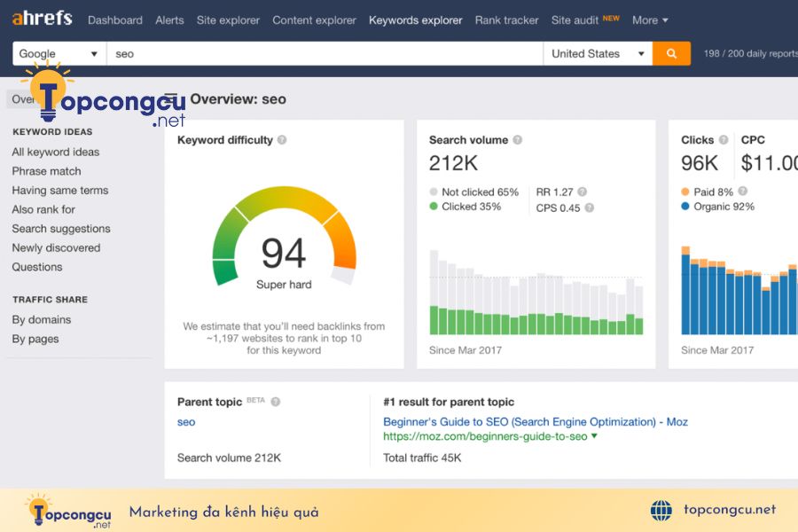
Task: Click the Clicked green legend dot
Action: click(434, 207)
